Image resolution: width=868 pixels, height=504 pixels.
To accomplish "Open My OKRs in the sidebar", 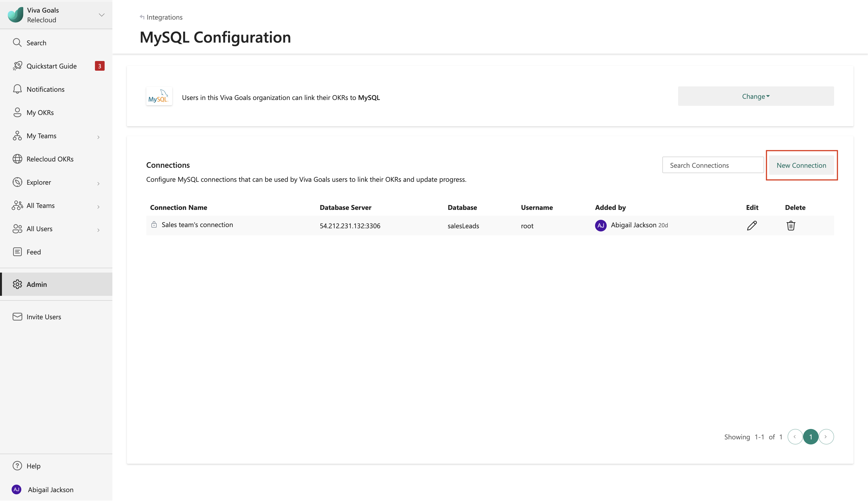I will (x=40, y=113).
